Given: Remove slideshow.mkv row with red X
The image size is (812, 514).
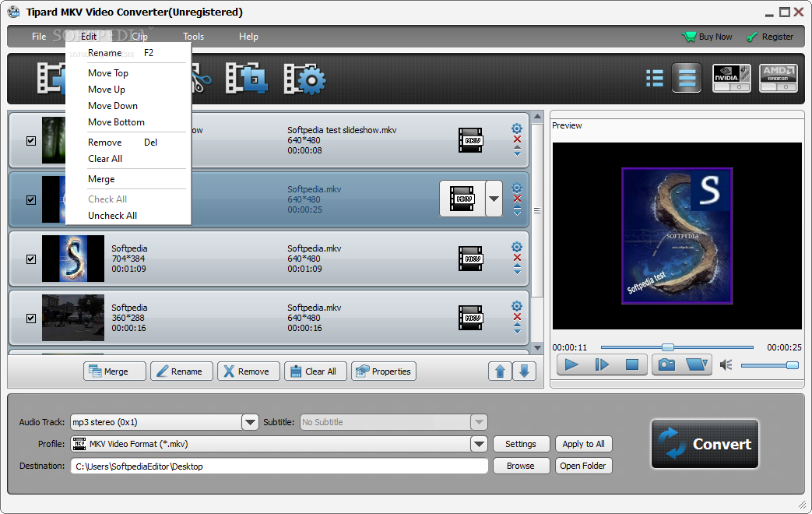Looking at the screenshot, I should coord(517,139).
